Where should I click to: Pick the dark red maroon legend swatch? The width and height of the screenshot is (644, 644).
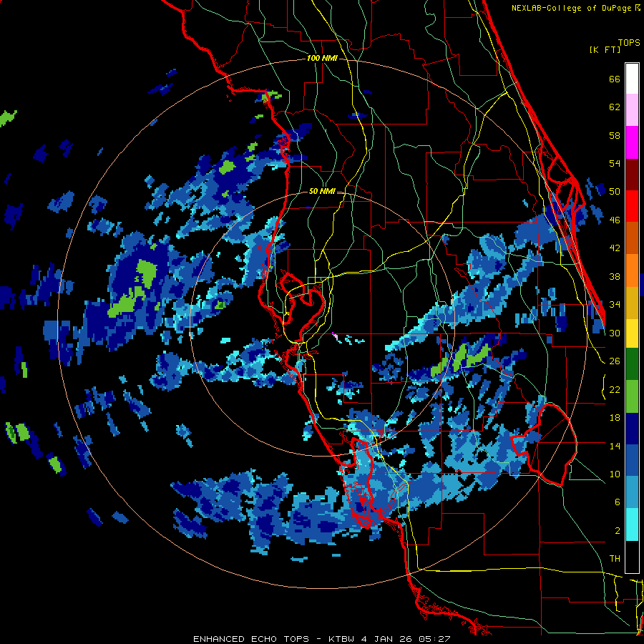coord(632,175)
